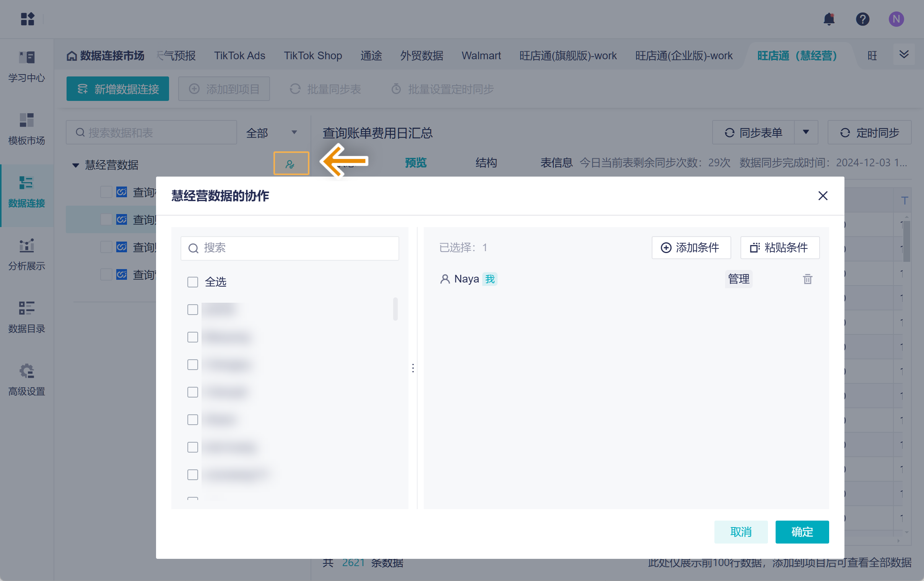Image resolution: width=924 pixels, height=581 pixels.
Task: Delete Naya with the trash icon
Action: (x=807, y=279)
